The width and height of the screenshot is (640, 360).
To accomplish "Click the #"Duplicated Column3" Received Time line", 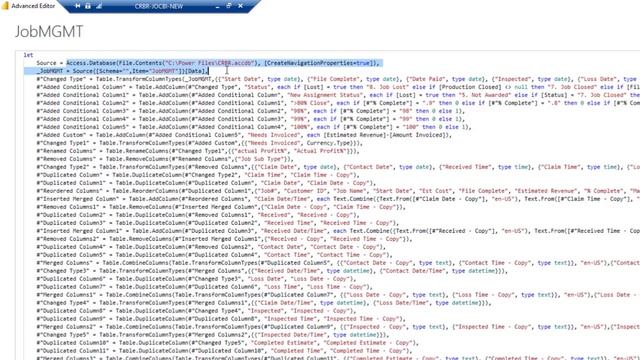I will 218,223.
